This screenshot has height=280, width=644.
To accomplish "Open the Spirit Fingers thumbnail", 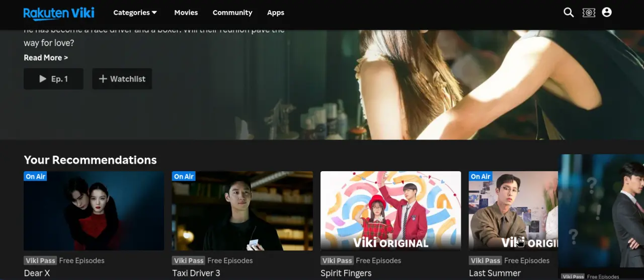I will (391, 211).
